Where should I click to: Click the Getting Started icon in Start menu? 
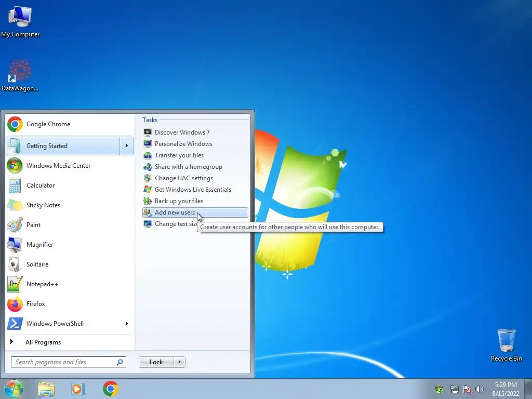pos(14,146)
